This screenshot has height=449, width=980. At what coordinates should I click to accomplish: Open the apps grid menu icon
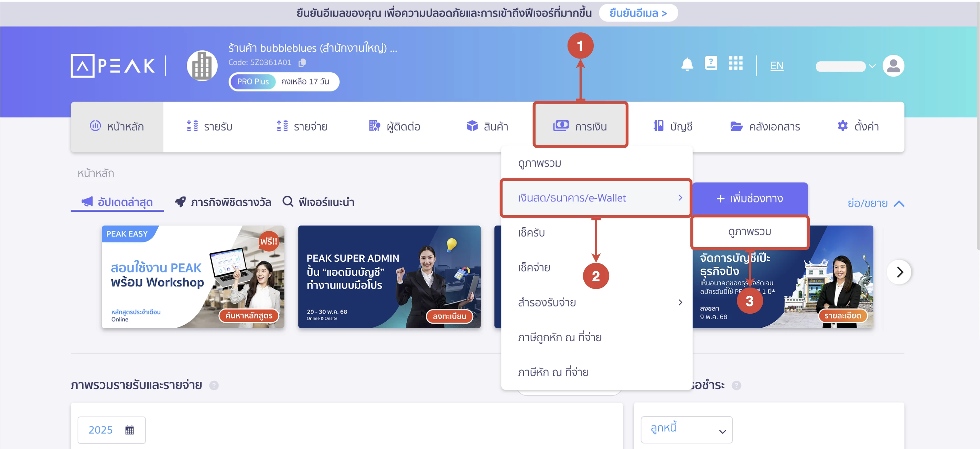click(736, 64)
